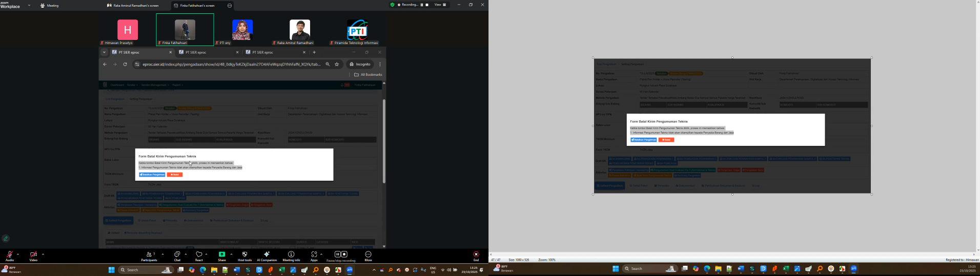Open the More options menu in Zoom
The image size is (980, 276).
(x=368, y=256)
